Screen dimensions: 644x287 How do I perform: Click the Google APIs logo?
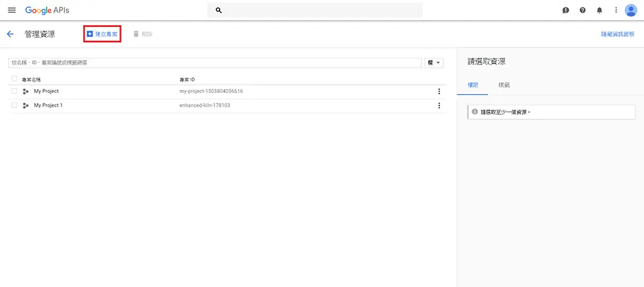[47, 10]
